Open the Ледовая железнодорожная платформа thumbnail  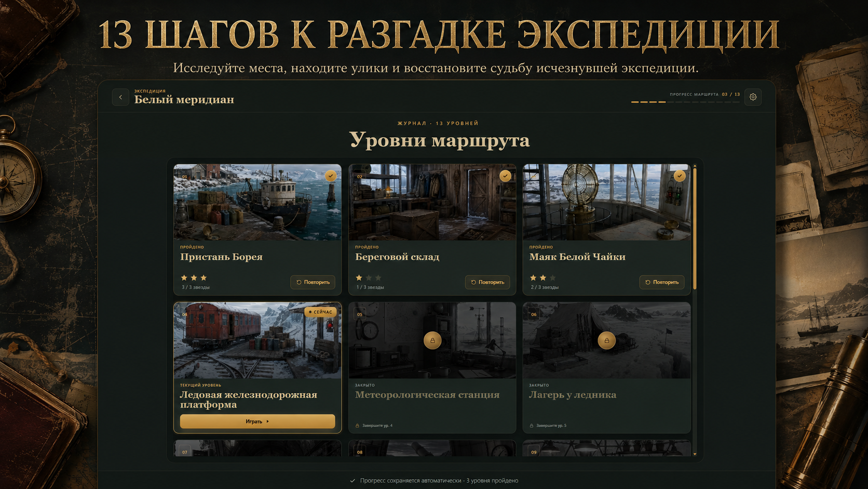(257, 340)
